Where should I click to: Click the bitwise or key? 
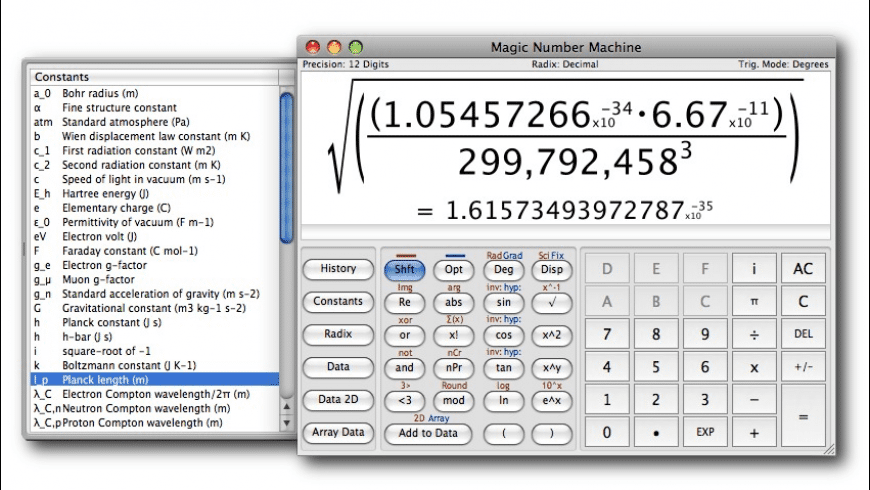click(x=404, y=335)
